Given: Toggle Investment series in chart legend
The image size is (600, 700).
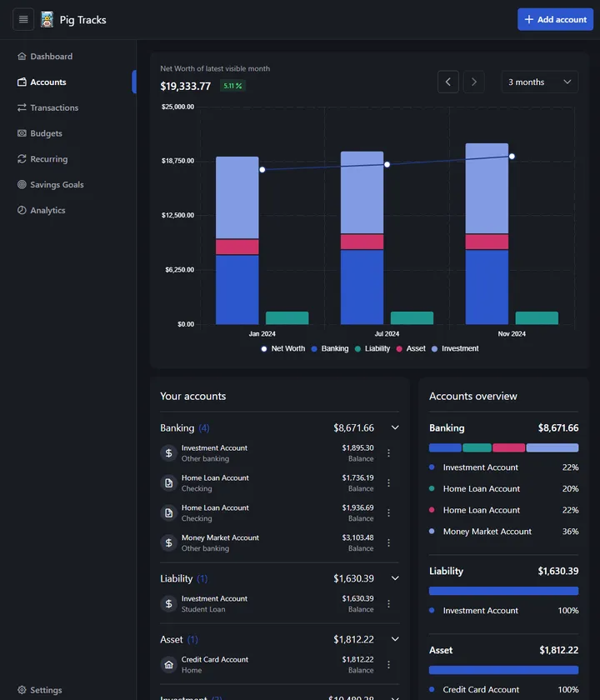Looking at the screenshot, I should click(x=454, y=348).
